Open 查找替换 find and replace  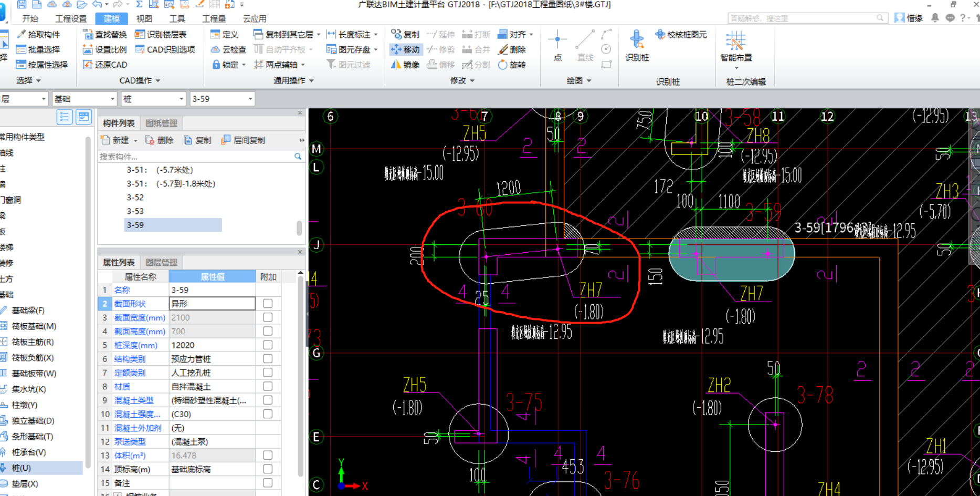click(x=105, y=35)
